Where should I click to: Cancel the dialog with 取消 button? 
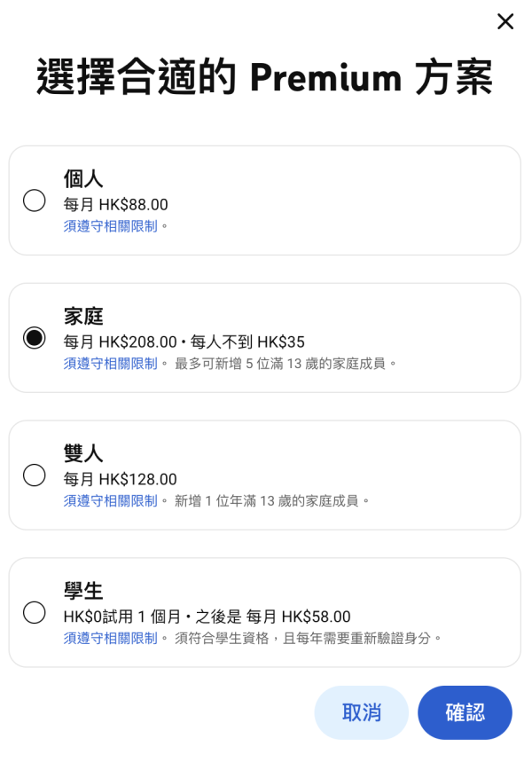click(x=361, y=712)
